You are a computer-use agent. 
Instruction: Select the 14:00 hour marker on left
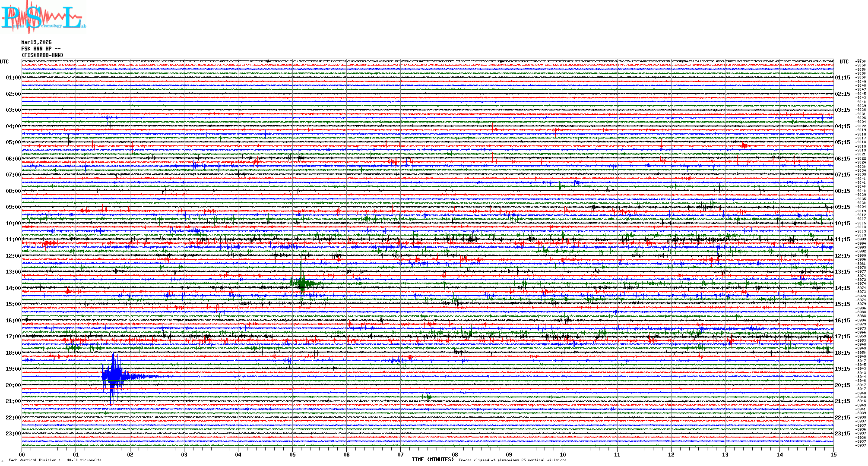tap(13, 288)
